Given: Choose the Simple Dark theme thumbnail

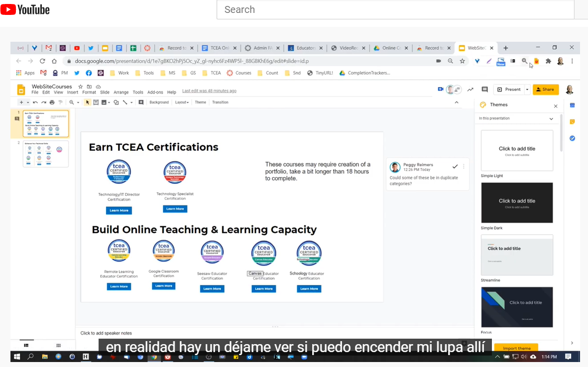Looking at the screenshot, I should pyautogui.click(x=517, y=202).
